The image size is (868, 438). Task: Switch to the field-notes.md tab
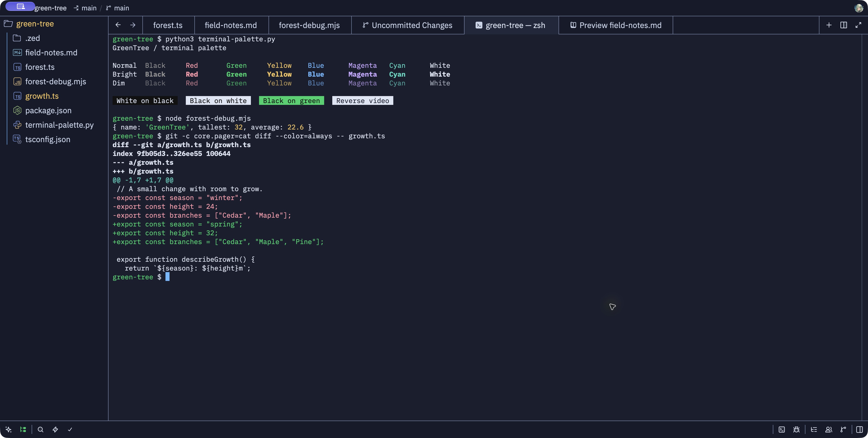pyautogui.click(x=231, y=25)
